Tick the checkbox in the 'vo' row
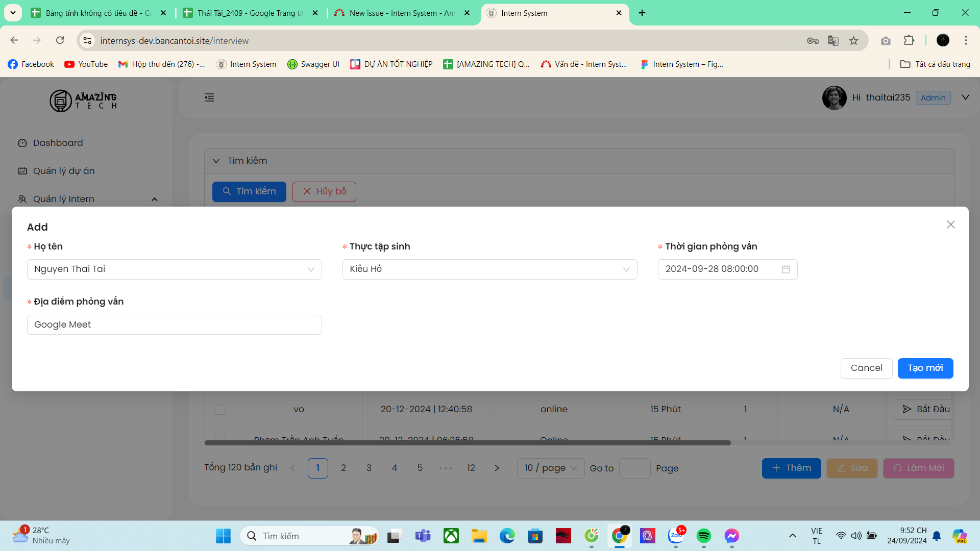The image size is (980, 551). (x=220, y=410)
